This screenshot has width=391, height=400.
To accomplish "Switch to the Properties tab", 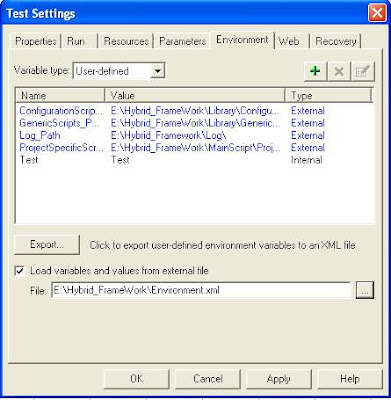I will [36, 41].
